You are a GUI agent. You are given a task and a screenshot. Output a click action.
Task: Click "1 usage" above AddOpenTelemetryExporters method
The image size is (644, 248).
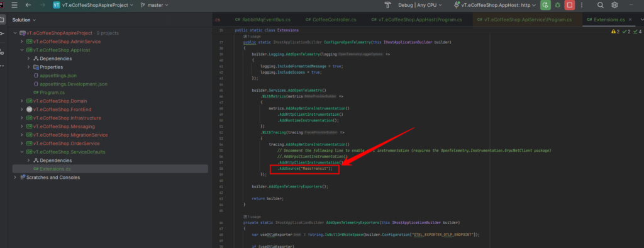(x=253, y=217)
